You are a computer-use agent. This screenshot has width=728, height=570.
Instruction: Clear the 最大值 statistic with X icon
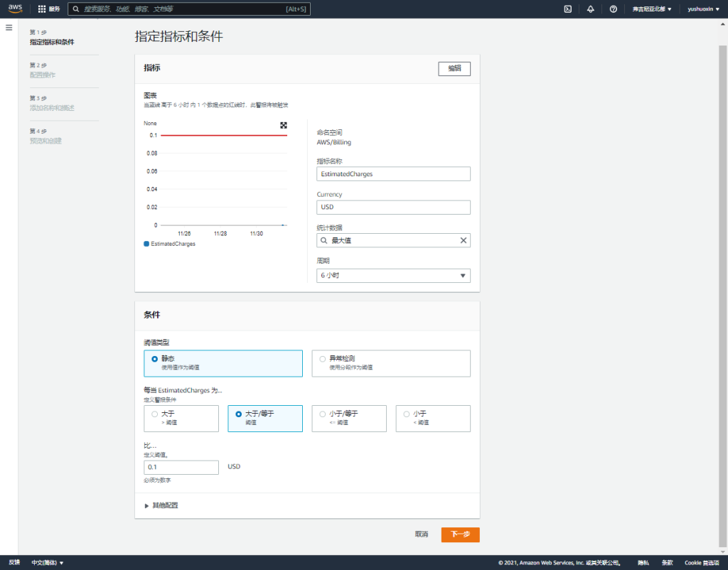tap(464, 240)
